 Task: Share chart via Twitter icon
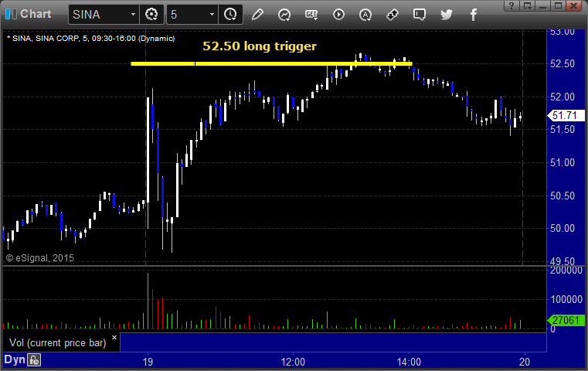coord(447,15)
